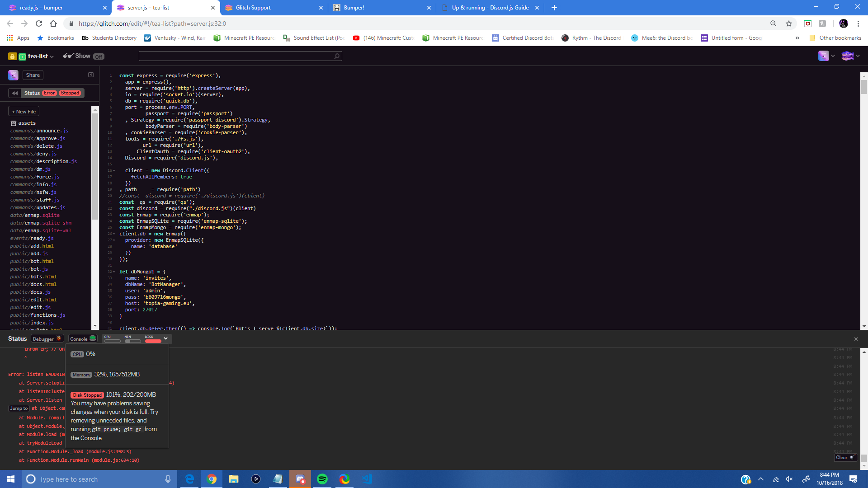The height and width of the screenshot is (488, 868).
Task: Toggle the Show live Off switch
Action: tap(99, 56)
